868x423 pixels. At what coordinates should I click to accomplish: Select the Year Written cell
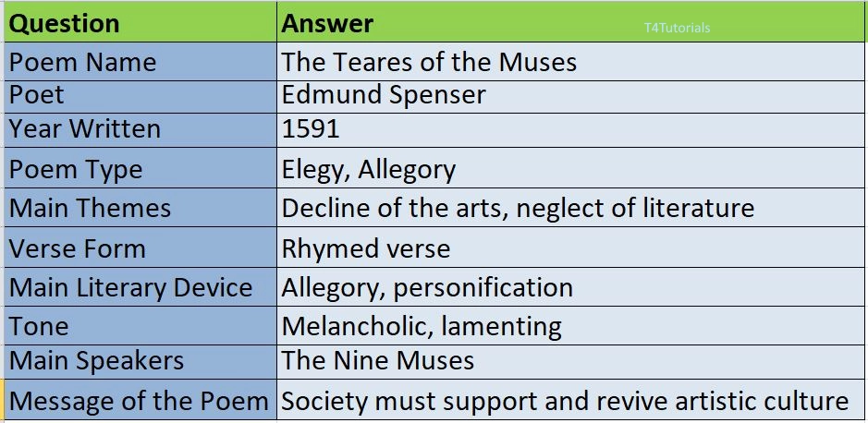141,130
